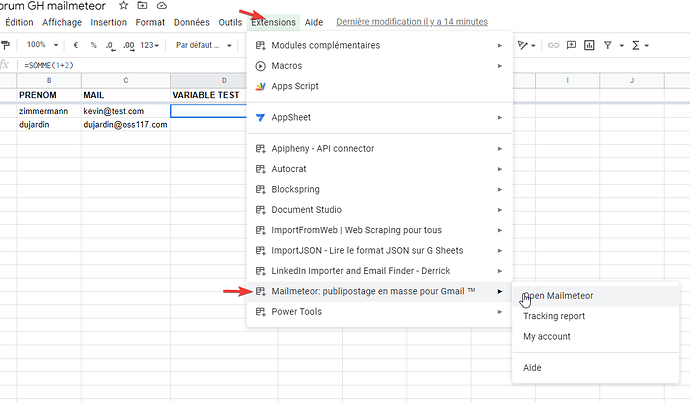The width and height of the screenshot is (690, 402).
Task: Open the Édition menu
Action: 19,22
